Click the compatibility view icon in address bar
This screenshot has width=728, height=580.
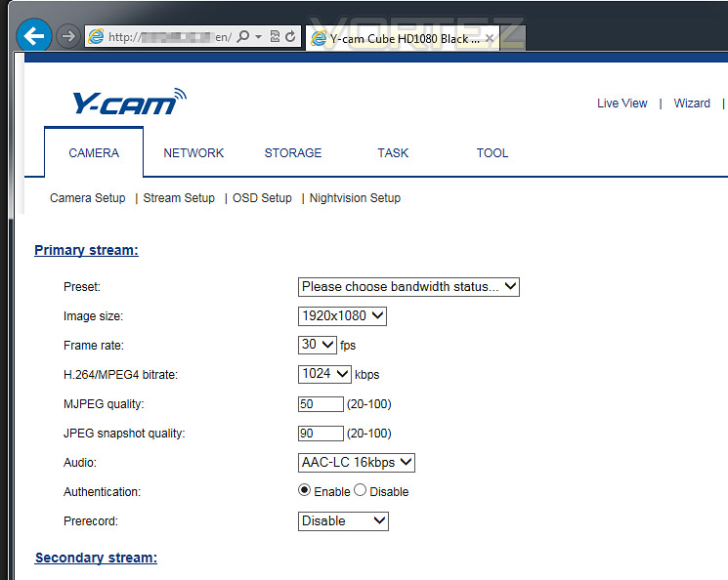(275, 36)
